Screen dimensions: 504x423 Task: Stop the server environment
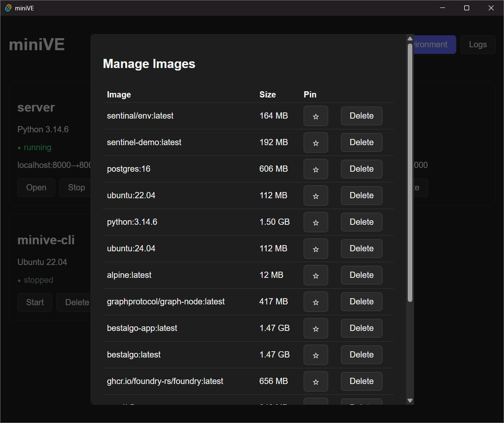coord(75,187)
